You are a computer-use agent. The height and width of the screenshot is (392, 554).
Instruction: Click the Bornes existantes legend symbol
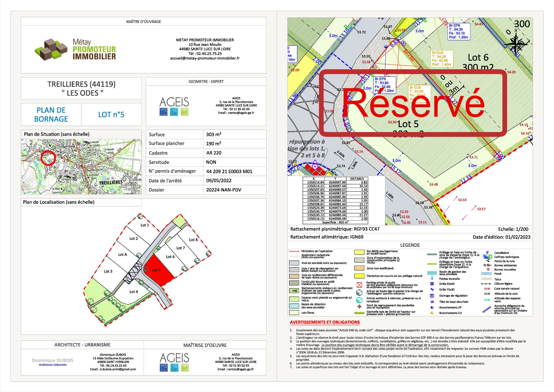click(487, 265)
